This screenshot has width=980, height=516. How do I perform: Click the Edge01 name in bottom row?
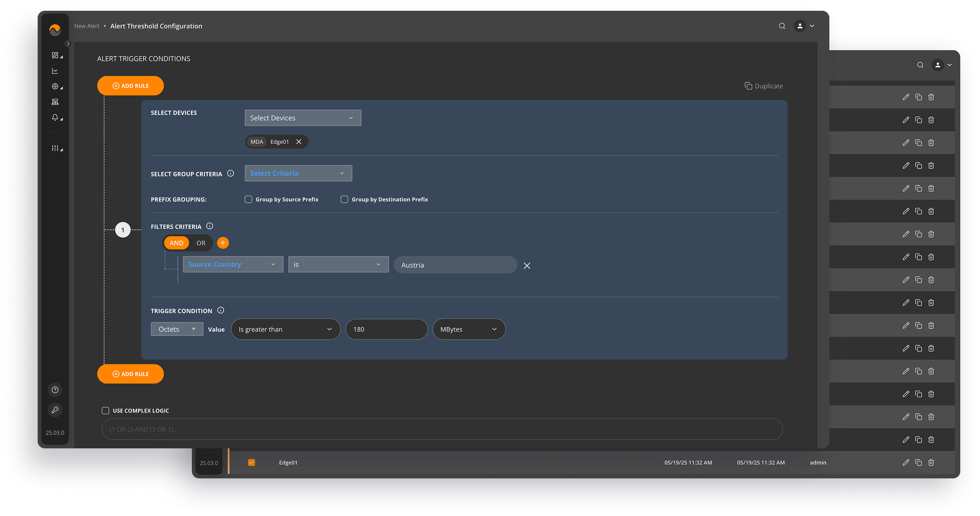pos(288,462)
